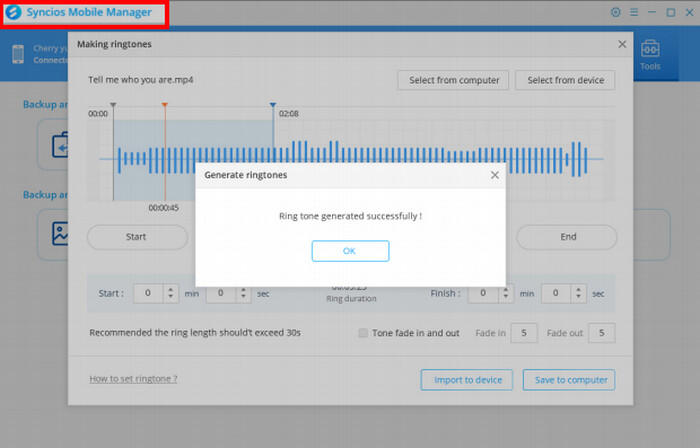Viewport: 700px width, 448px height.
Task: Click the Fade in value field
Action: pyautogui.click(x=524, y=332)
